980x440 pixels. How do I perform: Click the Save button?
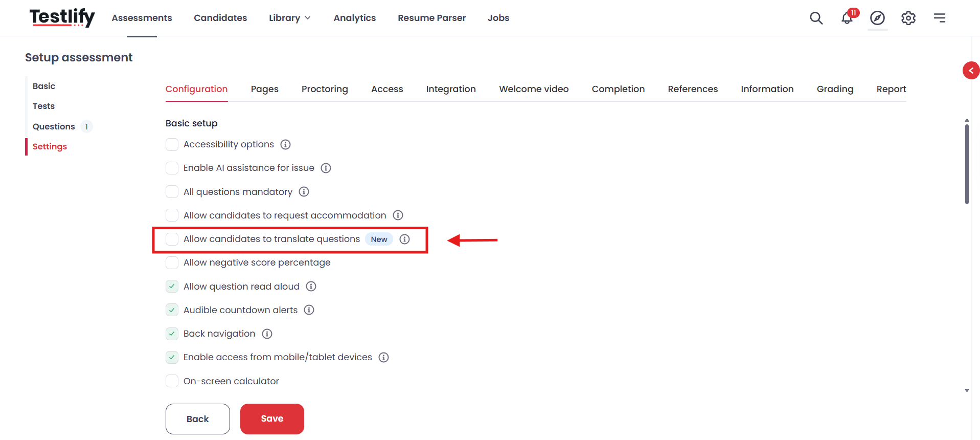point(272,419)
